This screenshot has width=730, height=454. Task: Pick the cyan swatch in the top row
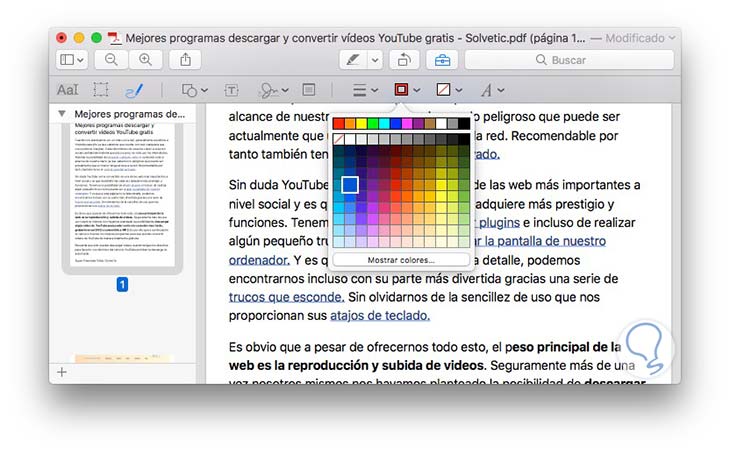click(384, 123)
